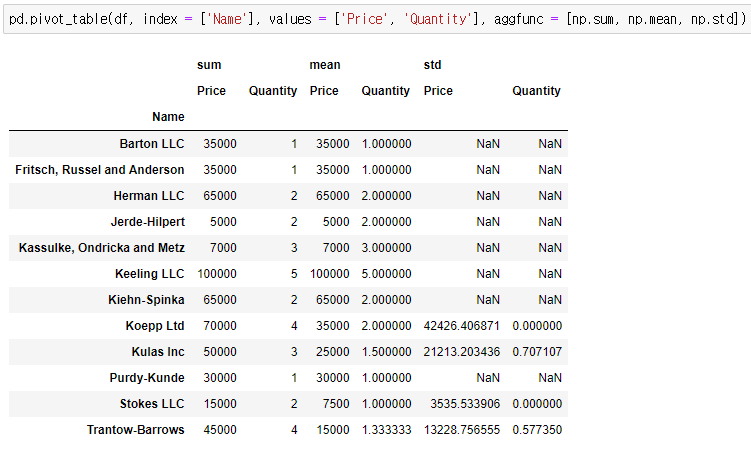Click Koepp Ltd std Price 42426.406871
This screenshot has width=751, height=450.
tap(462, 326)
